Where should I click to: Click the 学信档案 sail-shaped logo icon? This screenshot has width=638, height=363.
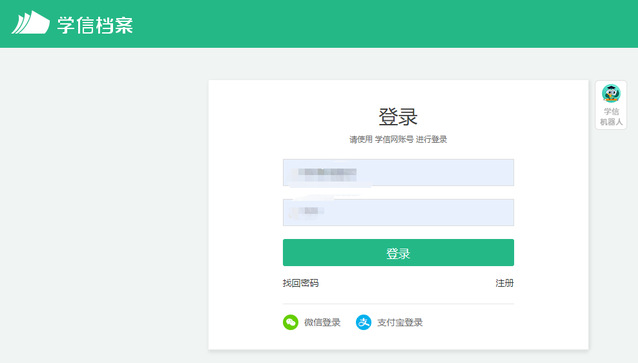coord(31,23)
